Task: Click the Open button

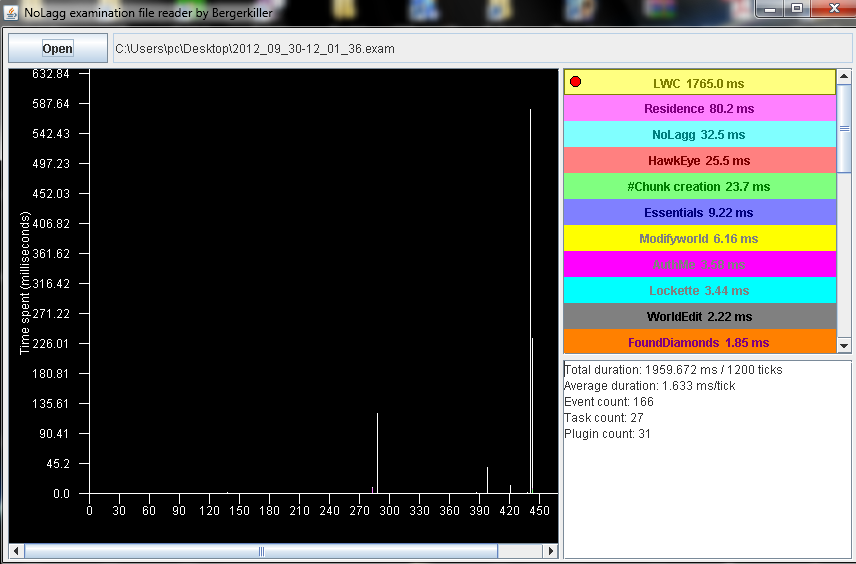Action: [58, 49]
